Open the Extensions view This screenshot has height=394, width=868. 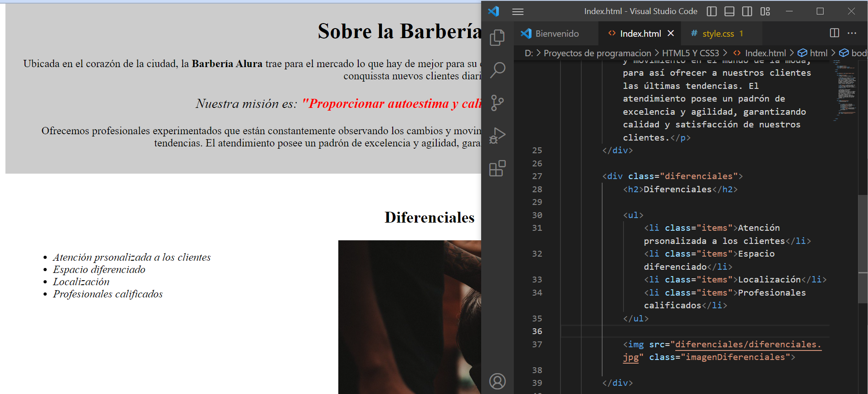[x=497, y=168]
